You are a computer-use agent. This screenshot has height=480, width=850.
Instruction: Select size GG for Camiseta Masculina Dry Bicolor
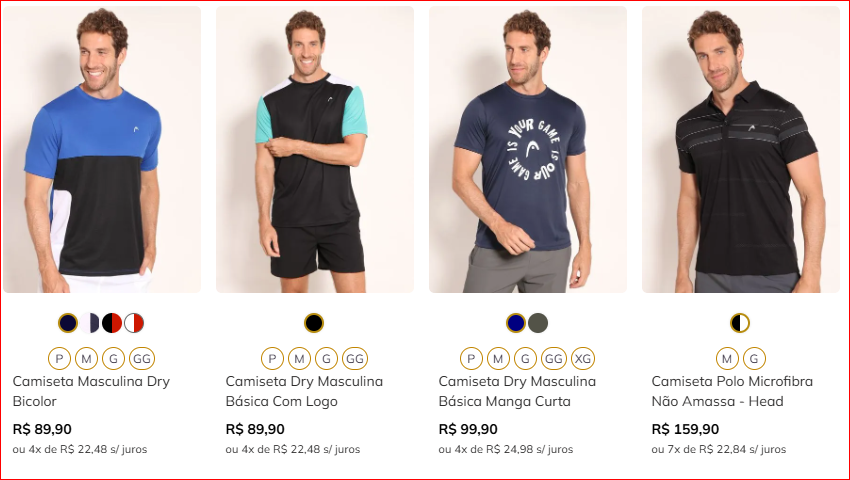coord(142,359)
